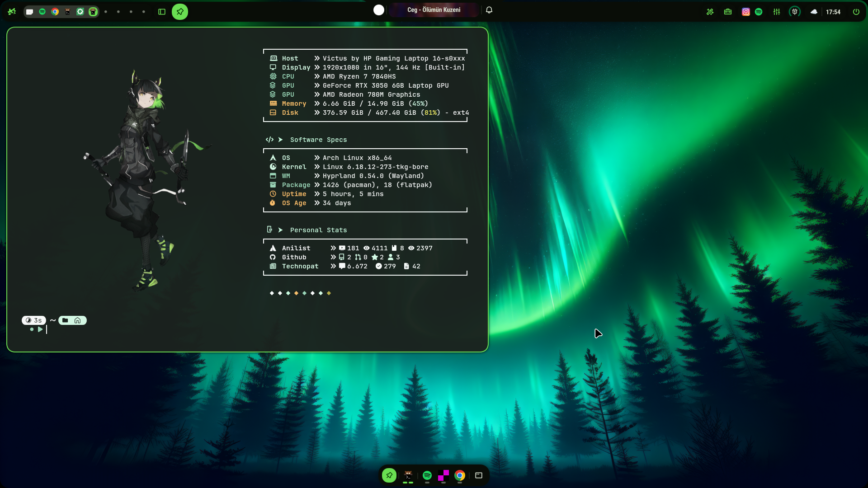Open the kitty terminal dock icon
The width and height of the screenshot is (868, 488).
[x=408, y=475]
